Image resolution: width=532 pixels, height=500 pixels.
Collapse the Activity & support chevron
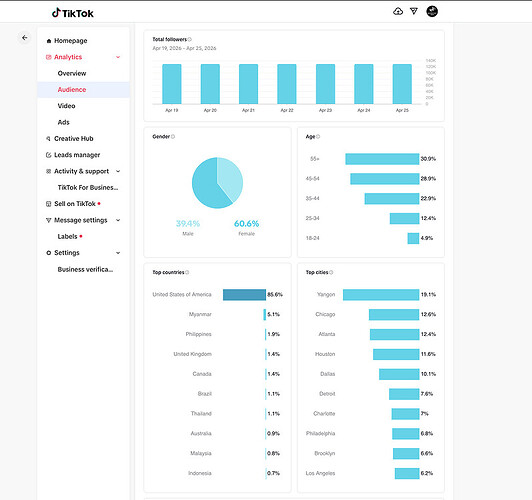[118, 171]
